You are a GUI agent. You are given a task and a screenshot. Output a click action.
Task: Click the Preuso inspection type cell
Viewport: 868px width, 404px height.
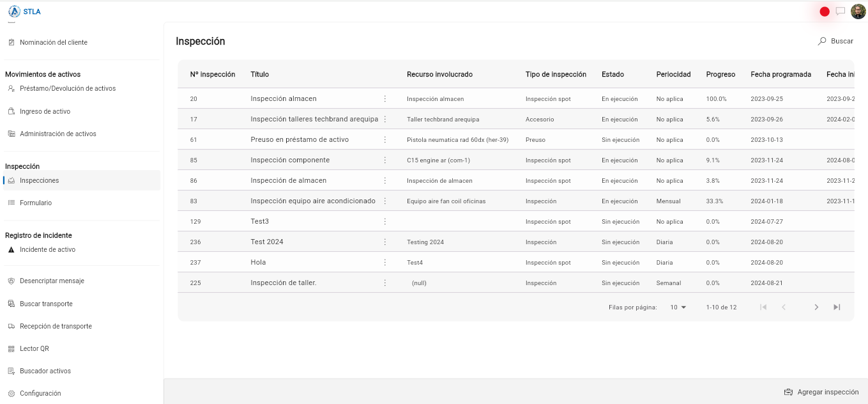pyautogui.click(x=536, y=139)
